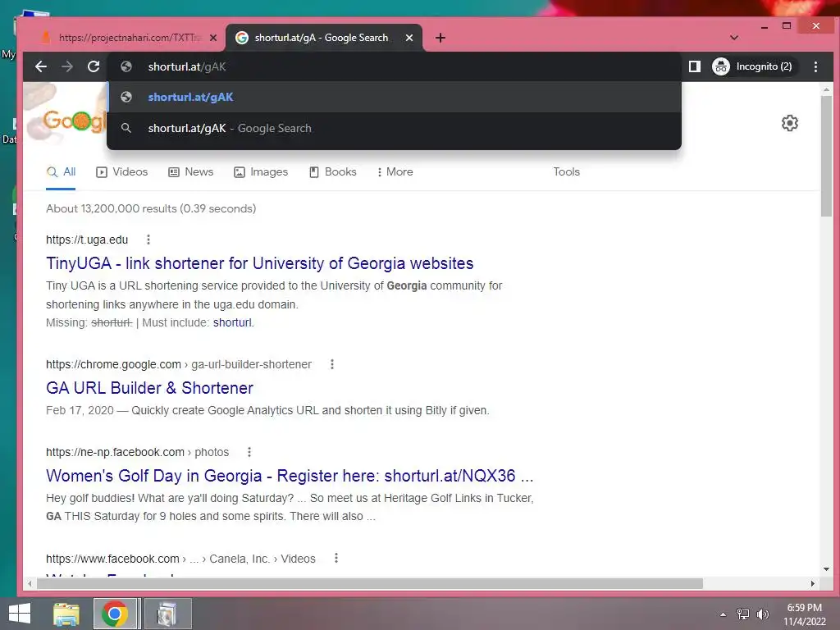
Task: Open options for t.uga.edu result
Action: [148, 240]
